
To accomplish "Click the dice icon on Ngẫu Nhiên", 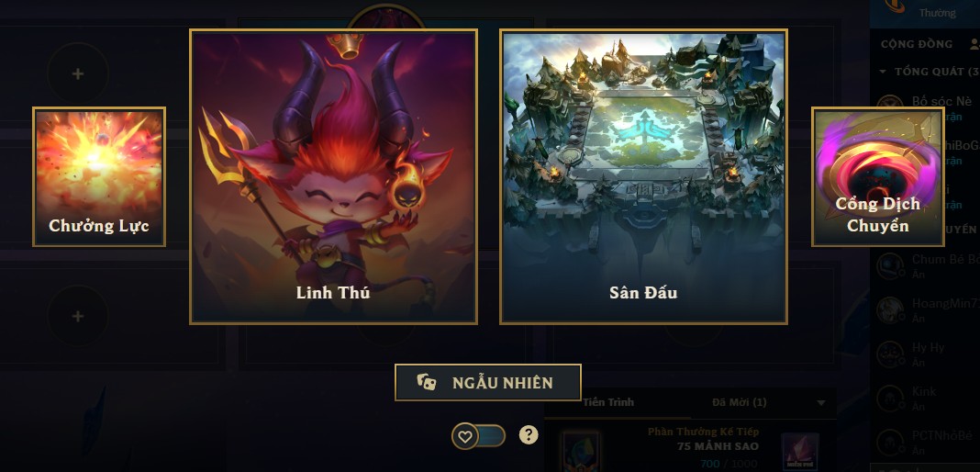I will tap(427, 383).
